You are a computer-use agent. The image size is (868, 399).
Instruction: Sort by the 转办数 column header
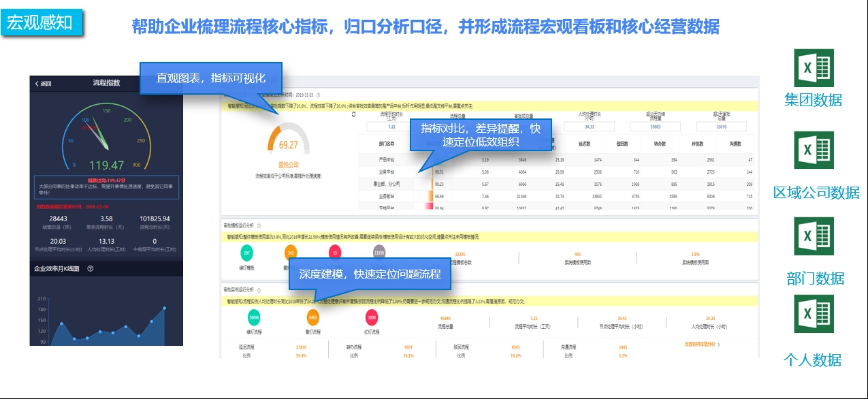660,144
